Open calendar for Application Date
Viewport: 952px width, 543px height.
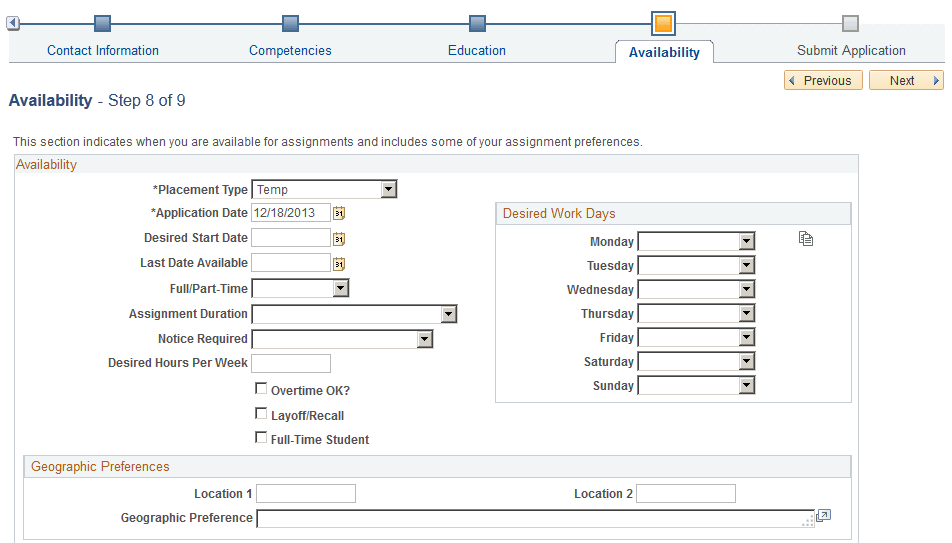coord(339,213)
